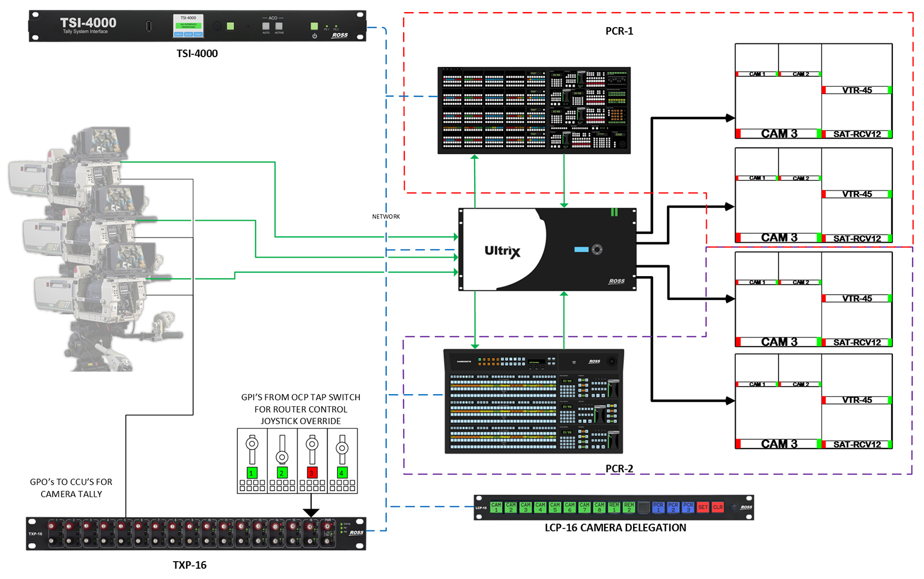Click the round knob on the LCP-16

pyautogui.click(x=733, y=507)
